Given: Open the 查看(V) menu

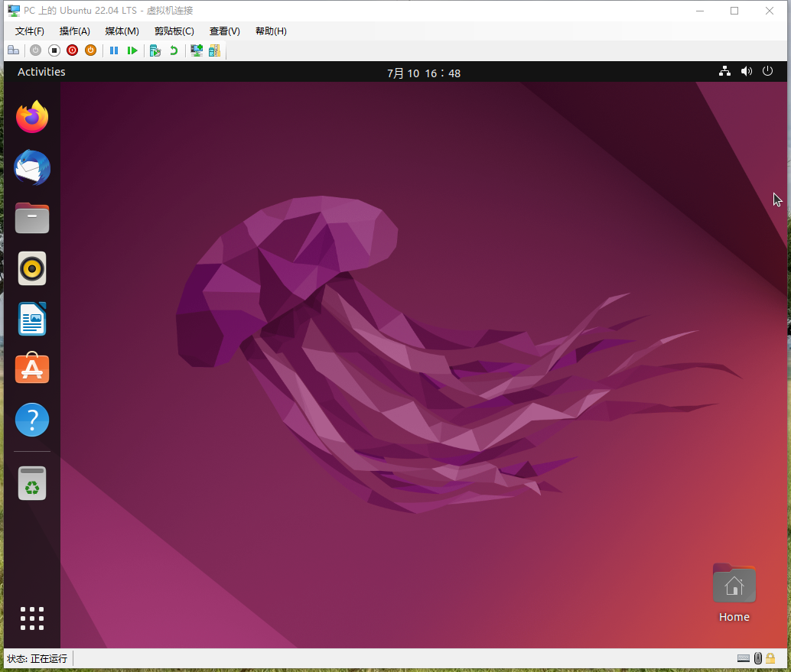Looking at the screenshot, I should (x=224, y=31).
